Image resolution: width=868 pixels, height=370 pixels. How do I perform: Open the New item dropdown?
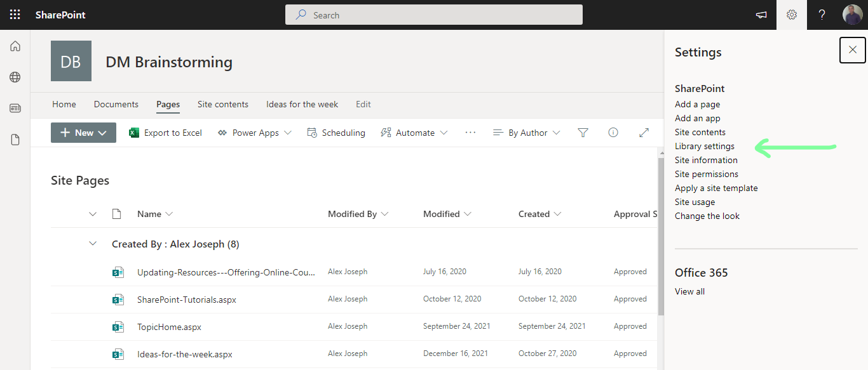click(x=83, y=132)
